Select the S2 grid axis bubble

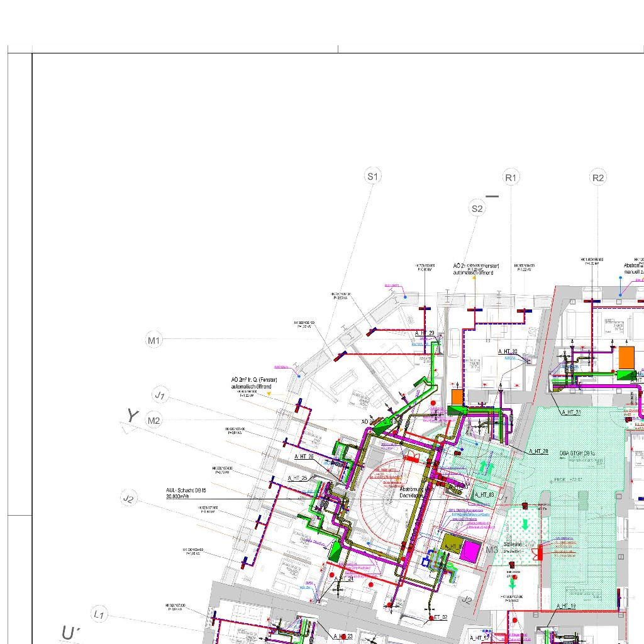(x=477, y=209)
